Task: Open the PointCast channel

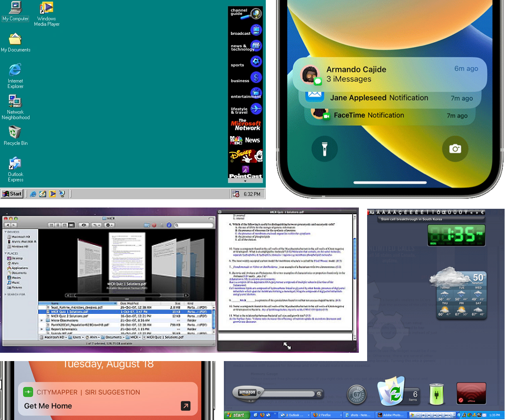Action: coord(246,172)
